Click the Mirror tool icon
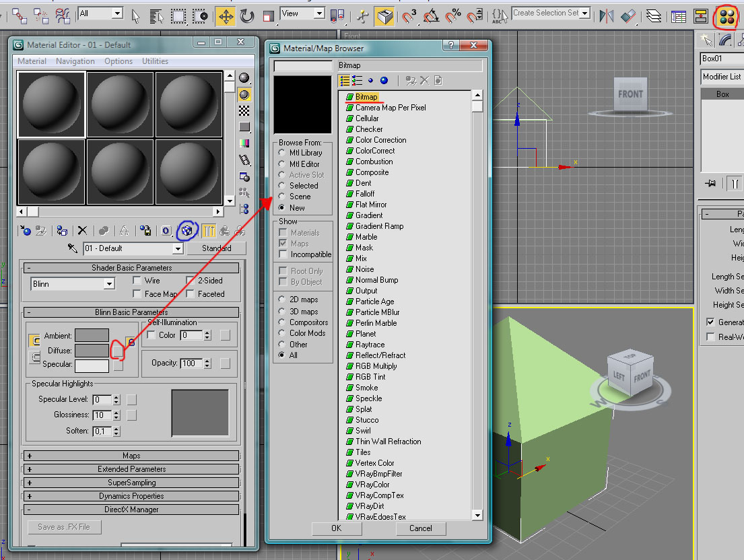 coord(607,15)
